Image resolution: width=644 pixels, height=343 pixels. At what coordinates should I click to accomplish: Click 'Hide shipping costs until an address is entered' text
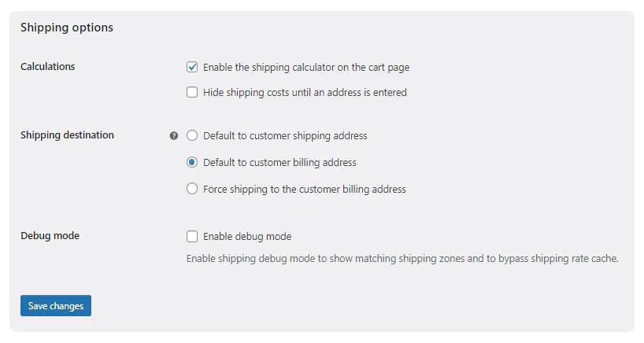(x=305, y=92)
